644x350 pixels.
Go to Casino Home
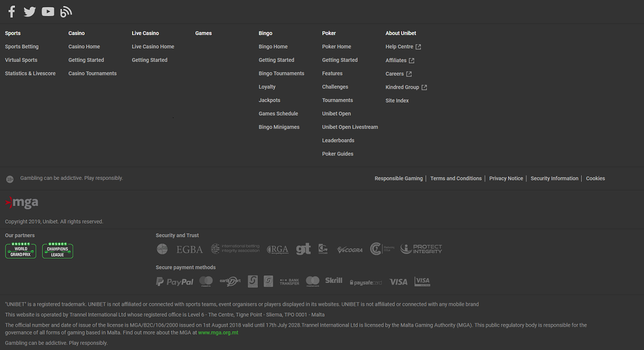point(84,47)
